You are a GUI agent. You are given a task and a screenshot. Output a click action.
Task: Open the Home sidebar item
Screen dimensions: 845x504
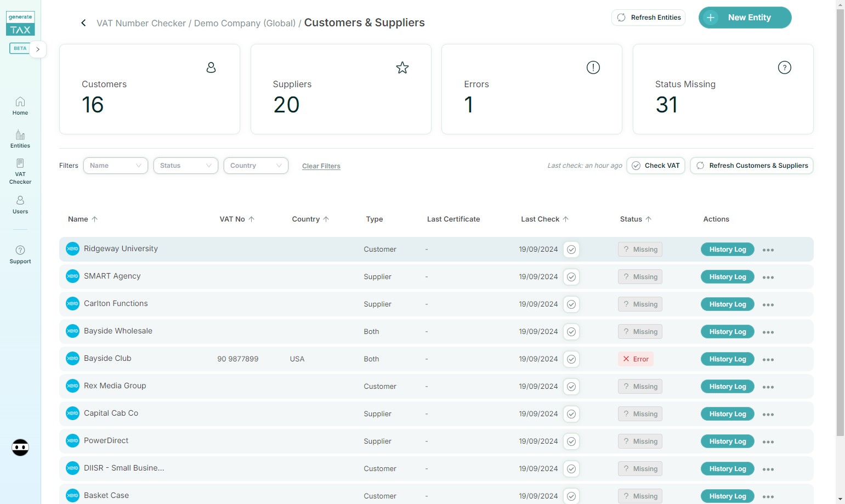click(20, 106)
